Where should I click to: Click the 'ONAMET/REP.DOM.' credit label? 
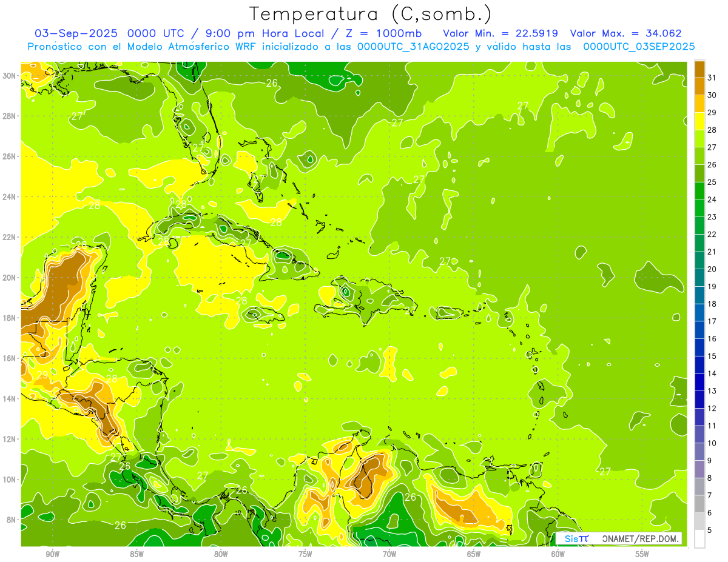pyautogui.click(x=641, y=538)
